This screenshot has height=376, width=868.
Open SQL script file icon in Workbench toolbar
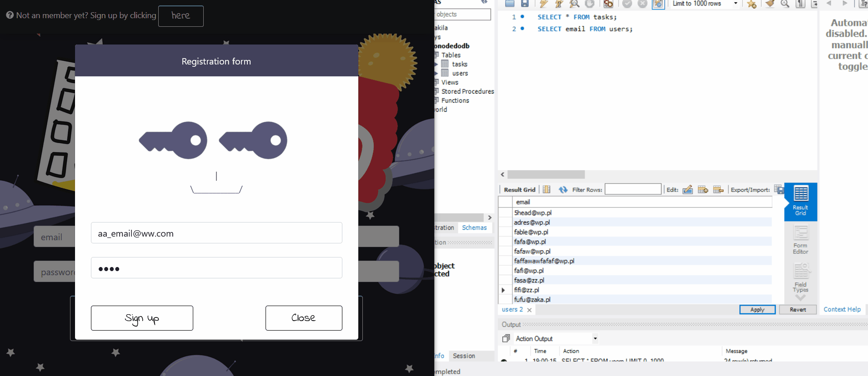[x=510, y=4]
